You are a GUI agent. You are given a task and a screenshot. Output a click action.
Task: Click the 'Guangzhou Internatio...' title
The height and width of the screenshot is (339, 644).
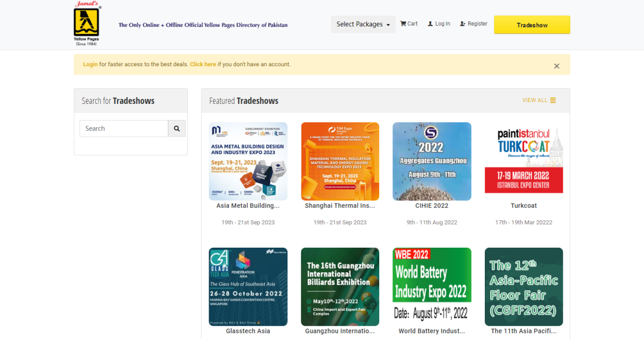[340, 331]
